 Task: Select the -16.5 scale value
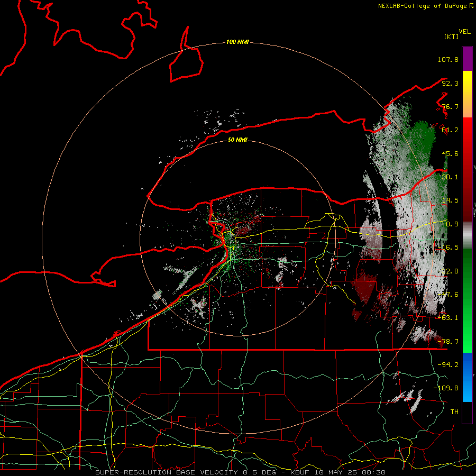448,248
